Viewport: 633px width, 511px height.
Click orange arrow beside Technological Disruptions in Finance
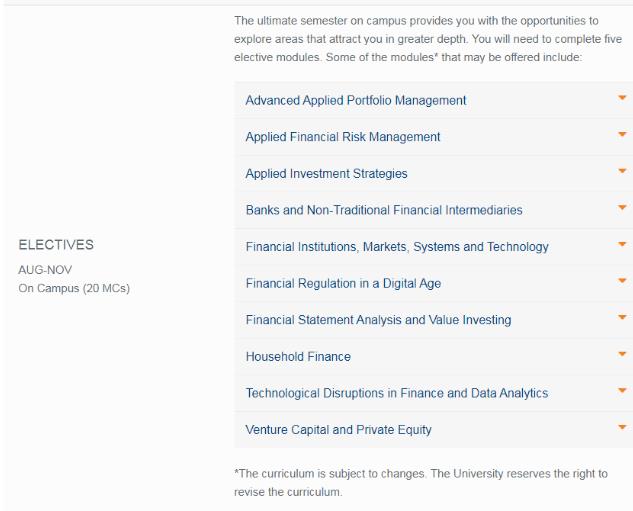point(622,391)
